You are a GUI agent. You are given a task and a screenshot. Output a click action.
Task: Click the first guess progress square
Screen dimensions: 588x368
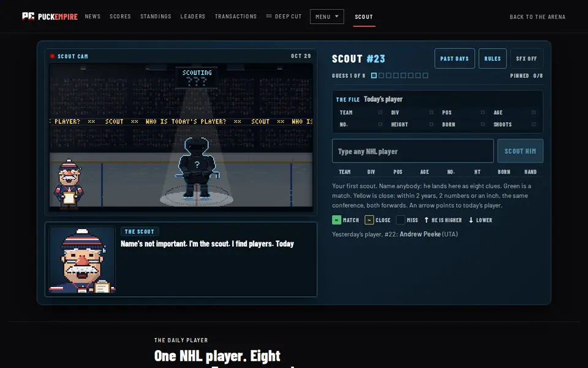374,75
